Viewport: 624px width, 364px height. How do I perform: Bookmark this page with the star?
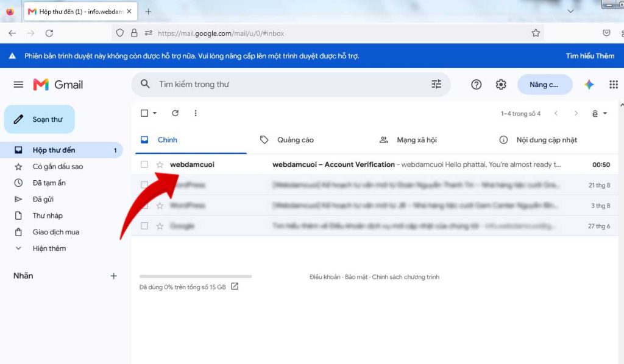click(536, 33)
